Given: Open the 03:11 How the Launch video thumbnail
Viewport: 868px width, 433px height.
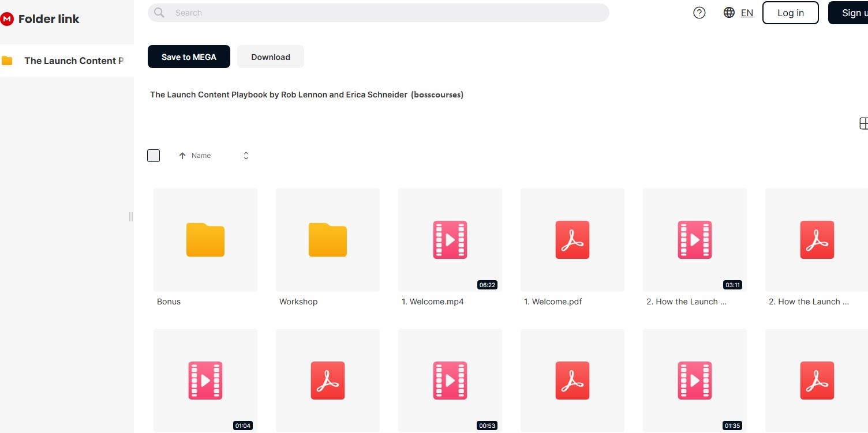Looking at the screenshot, I should point(694,240).
